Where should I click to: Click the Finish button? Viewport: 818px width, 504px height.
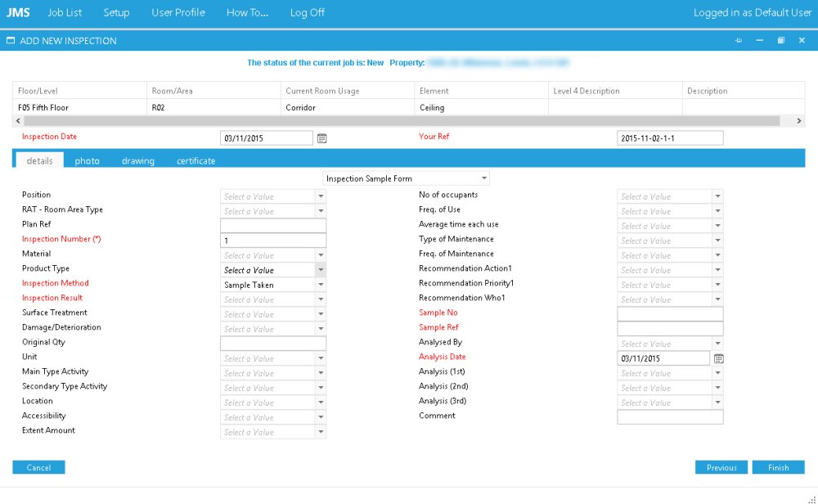[779, 467]
